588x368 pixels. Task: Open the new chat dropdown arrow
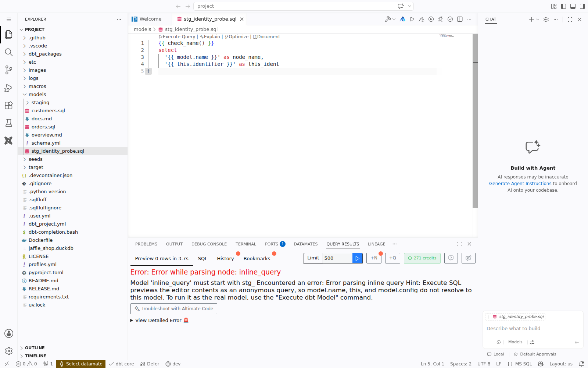click(x=538, y=20)
